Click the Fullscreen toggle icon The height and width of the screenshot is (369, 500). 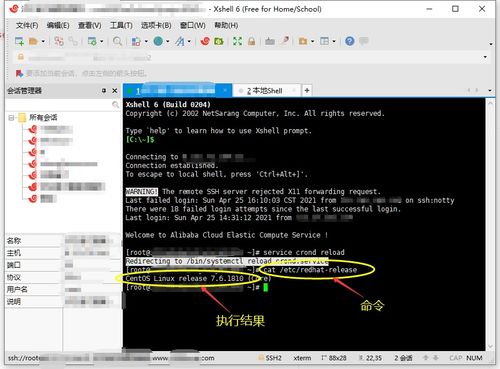(x=237, y=41)
